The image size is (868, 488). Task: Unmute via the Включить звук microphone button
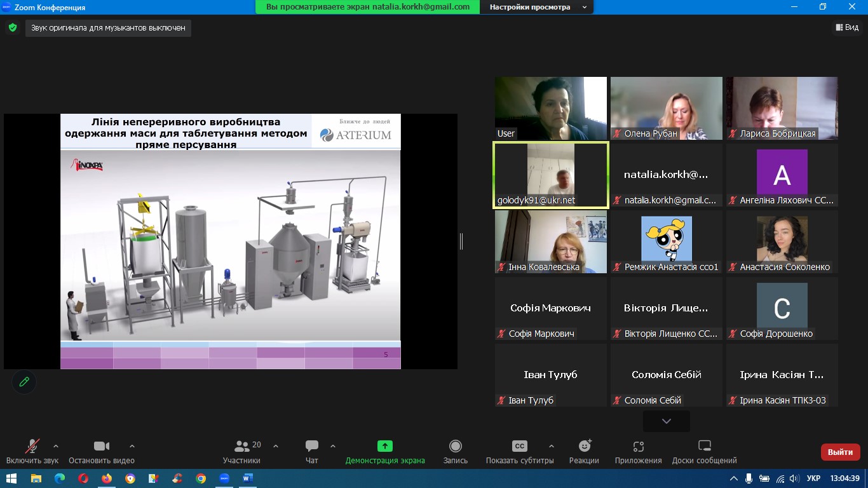[x=32, y=451]
